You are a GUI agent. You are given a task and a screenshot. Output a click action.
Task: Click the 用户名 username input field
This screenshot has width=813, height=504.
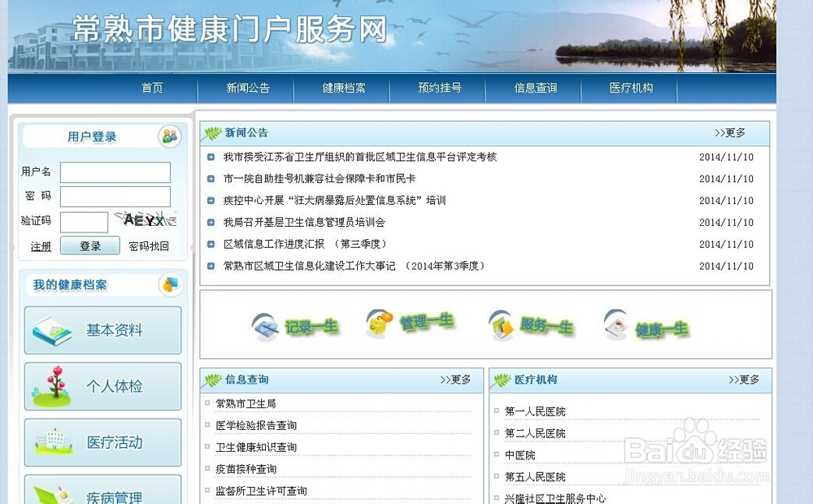click(x=115, y=172)
